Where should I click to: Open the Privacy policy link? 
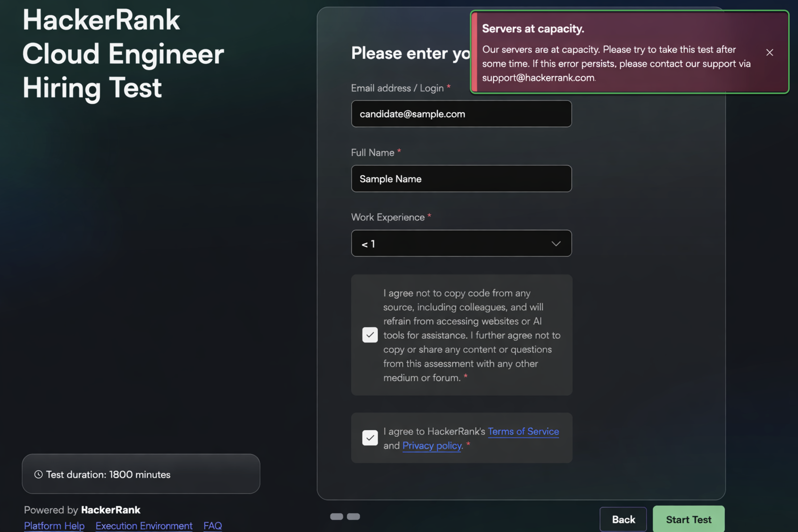click(x=432, y=446)
